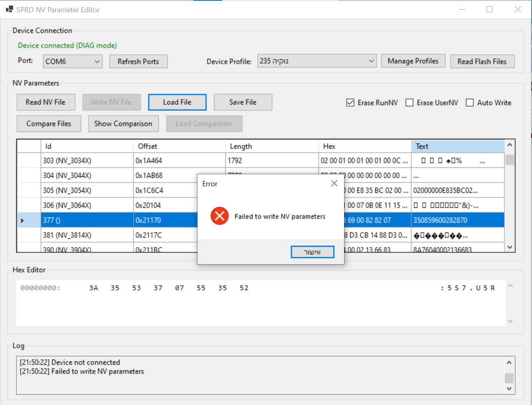Expand the Device Profile dropdown
This screenshot has width=532, height=405.
(x=371, y=61)
